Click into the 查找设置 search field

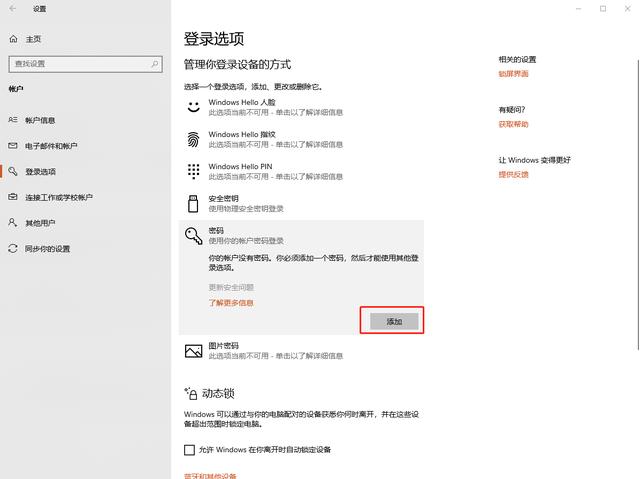(x=85, y=64)
